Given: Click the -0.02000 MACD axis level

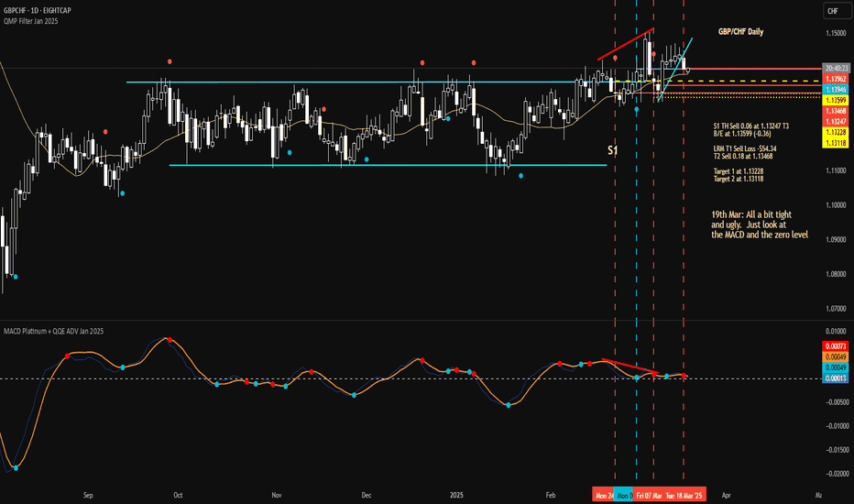Looking at the screenshot, I should coord(836,474).
